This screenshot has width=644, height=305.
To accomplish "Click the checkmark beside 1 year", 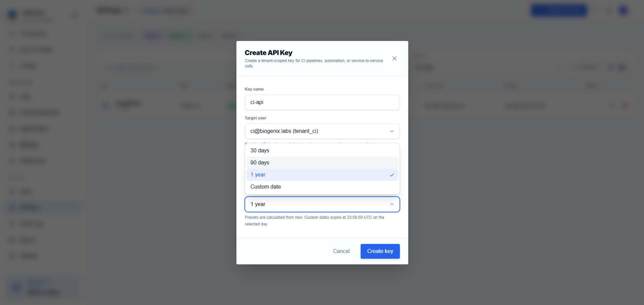I will click(392, 175).
